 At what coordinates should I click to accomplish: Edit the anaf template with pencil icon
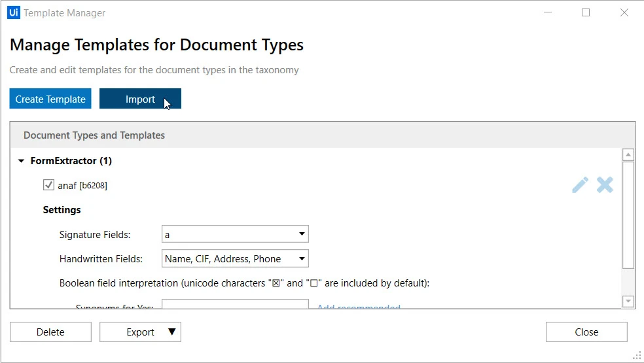580,185
